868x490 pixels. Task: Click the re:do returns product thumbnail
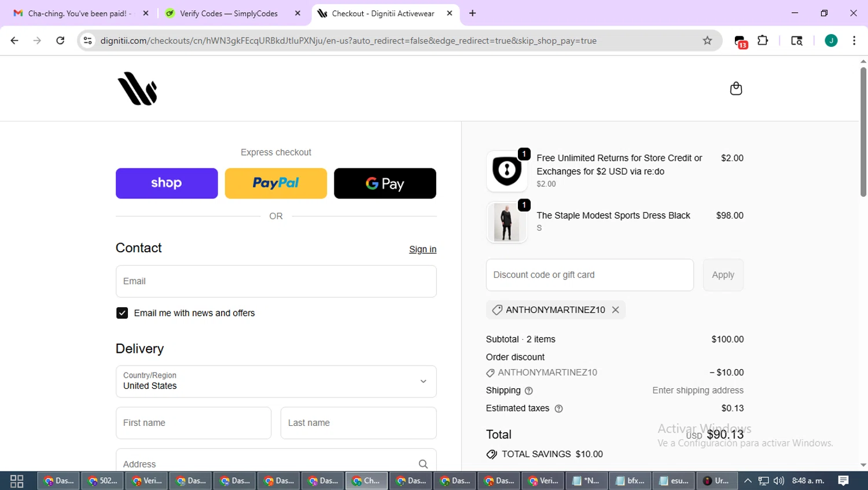coord(507,171)
